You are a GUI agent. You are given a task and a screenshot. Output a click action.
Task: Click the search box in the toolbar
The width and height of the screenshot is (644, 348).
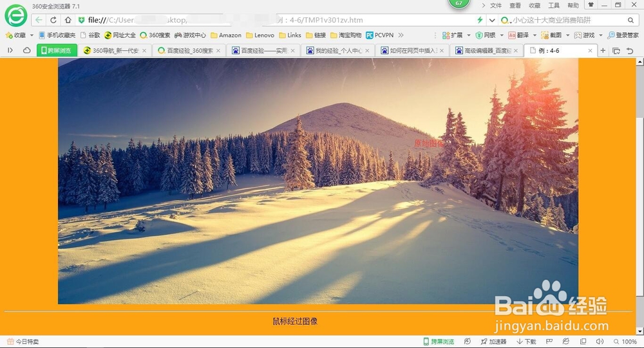(x=567, y=20)
